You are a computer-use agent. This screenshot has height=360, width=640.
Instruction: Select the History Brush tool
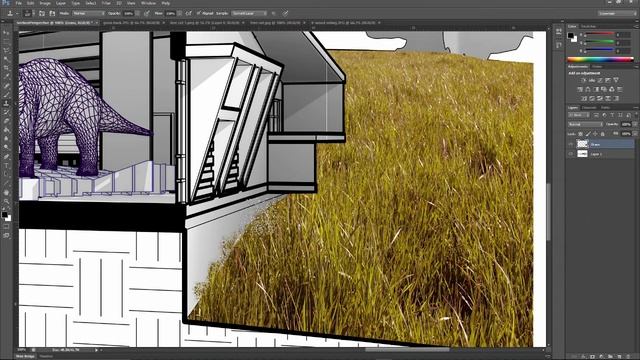[x=6, y=112]
